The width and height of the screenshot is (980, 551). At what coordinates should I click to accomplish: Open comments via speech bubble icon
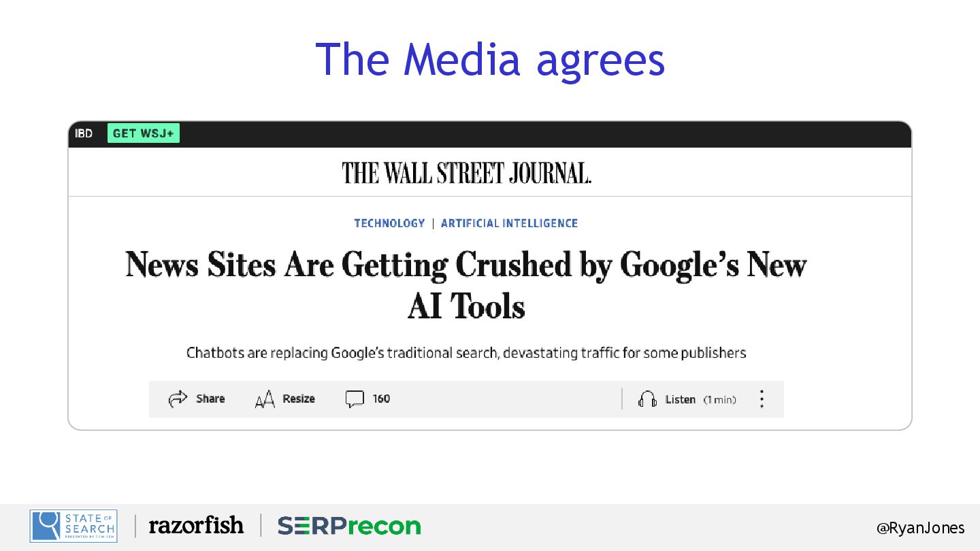[x=355, y=399]
